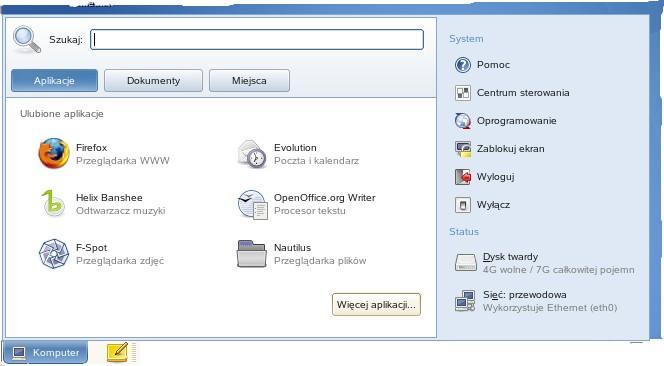Click the Zablokuj ekran label
The image size is (664, 366).
click(511, 149)
